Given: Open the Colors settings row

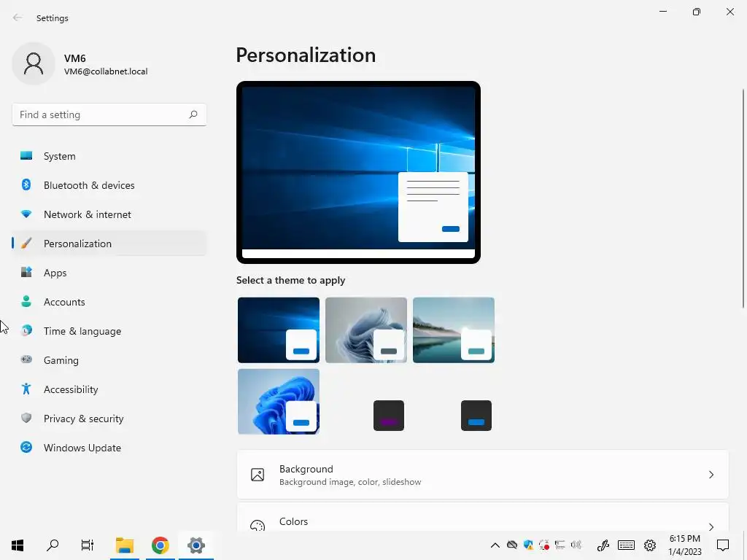Looking at the screenshot, I should (483, 517).
